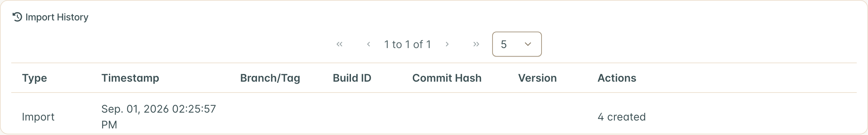Go to first page double-chevron icon
Screen dimensions: 868x135
[x=339, y=44]
